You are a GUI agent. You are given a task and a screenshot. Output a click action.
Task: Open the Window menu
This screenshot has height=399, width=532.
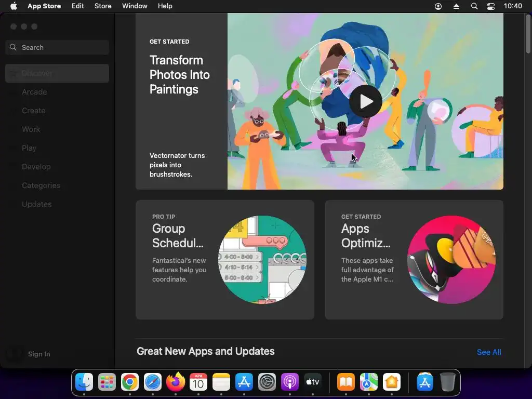135,6
